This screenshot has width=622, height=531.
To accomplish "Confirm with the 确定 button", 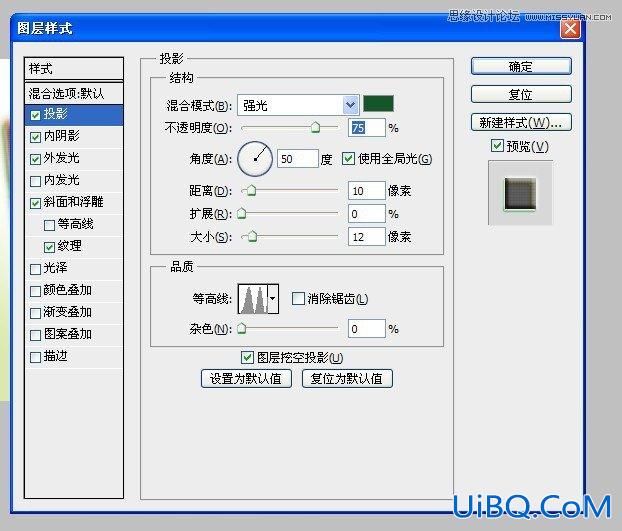I will [521, 66].
